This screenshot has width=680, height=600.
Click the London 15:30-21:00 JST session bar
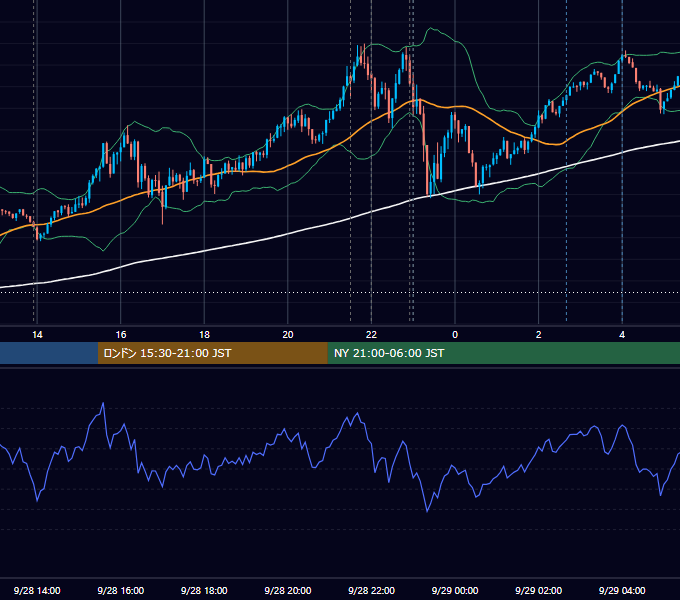click(212, 353)
